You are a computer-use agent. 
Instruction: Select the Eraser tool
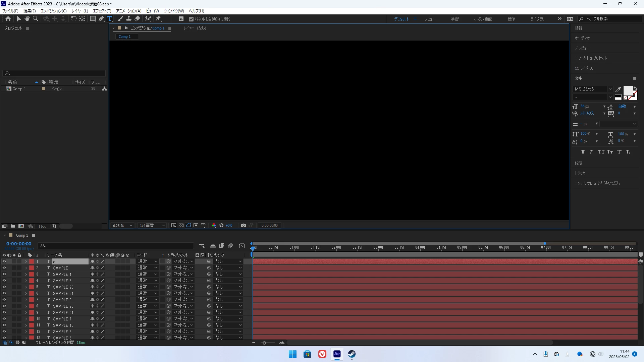click(x=138, y=19)
